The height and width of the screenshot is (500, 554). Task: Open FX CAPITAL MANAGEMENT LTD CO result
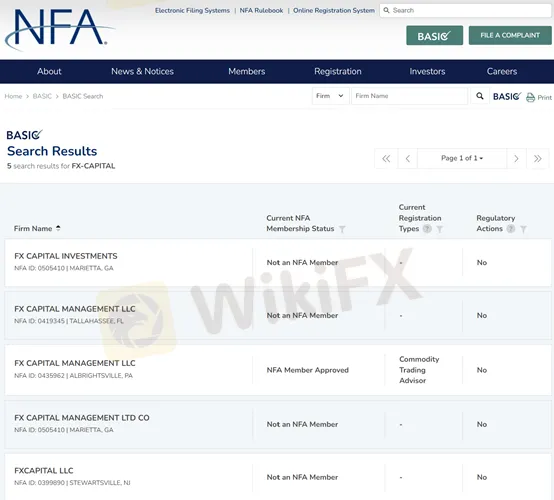pyautogui.click(x=82, y=418)
